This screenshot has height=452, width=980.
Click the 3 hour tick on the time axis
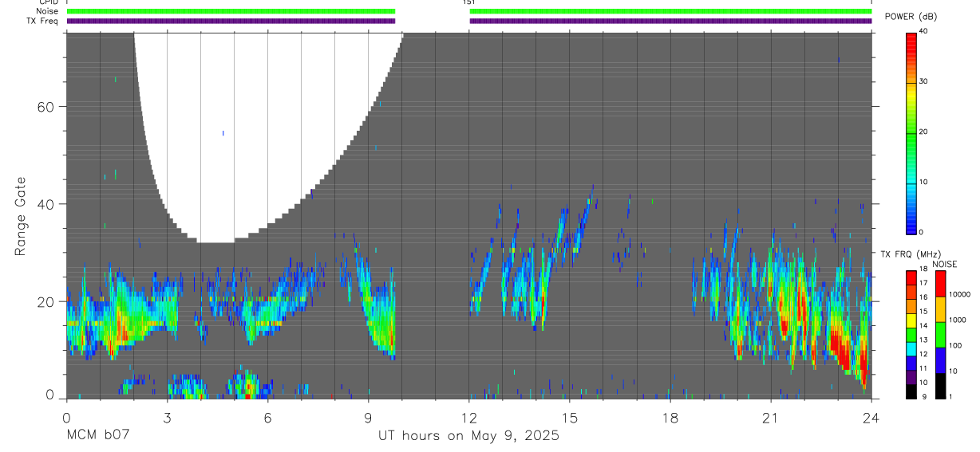pos(167,418)
